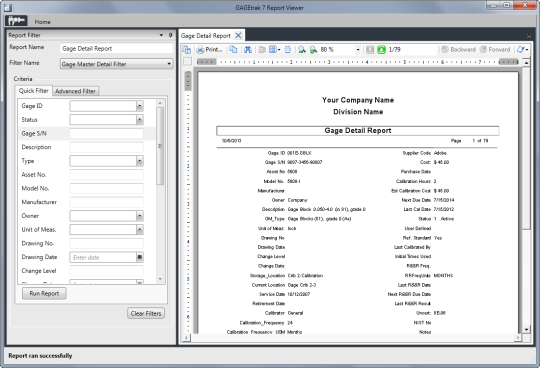
Task: Click 'Your Company Name' header text
Action: 358,100
